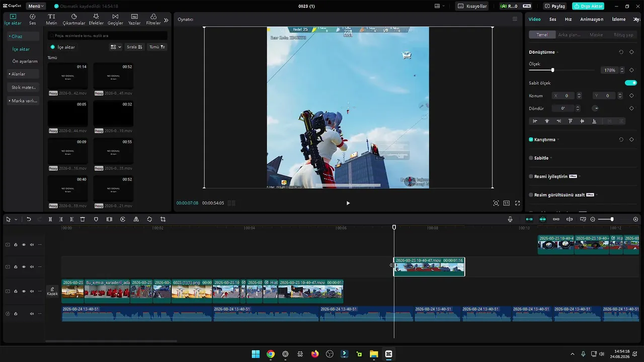Viewport: 644px width, 362px height.
Task: Hide the main video track with eye icon
Action: click(24, 291)
